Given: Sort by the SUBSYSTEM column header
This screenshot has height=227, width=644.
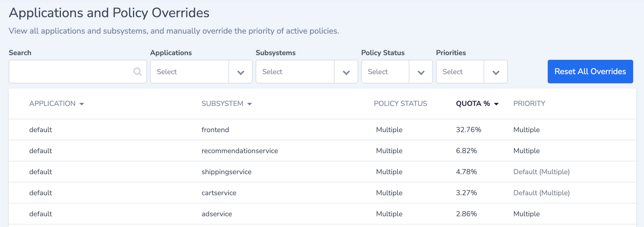Looking at the screenshot, I should [x=227, y=104].
